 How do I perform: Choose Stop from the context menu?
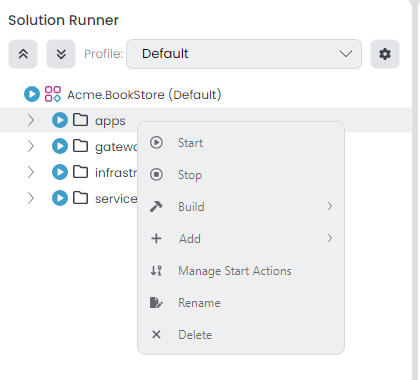(x=241, y=175)
